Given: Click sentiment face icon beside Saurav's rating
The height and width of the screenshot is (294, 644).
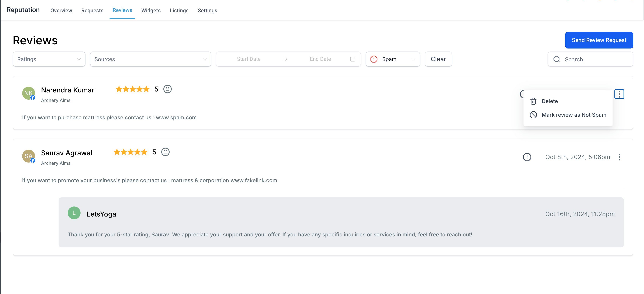Looking at the screenshot, I should [x=165, y=152].
